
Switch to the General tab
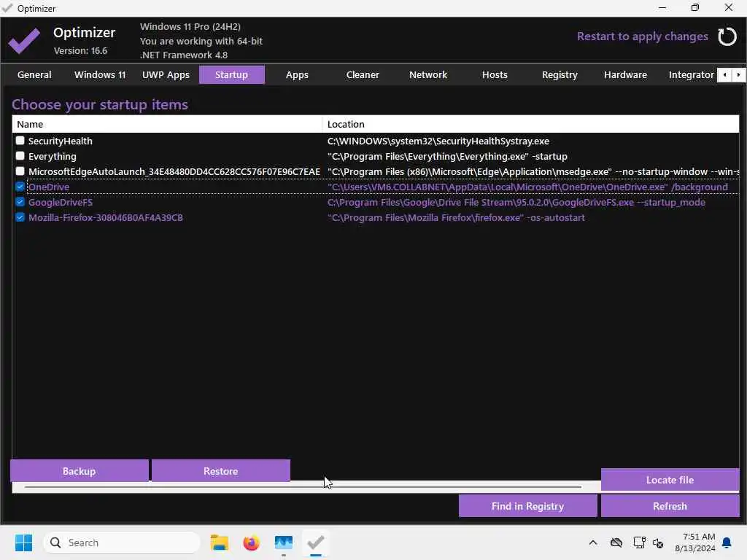coord(34,75)
